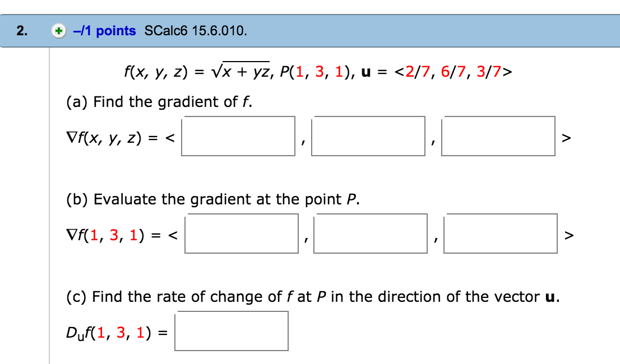Image resolution: width=620 pixels, height=364 pixels.
Task: Click the directional derivative answer box
Action: pos(232,331)
